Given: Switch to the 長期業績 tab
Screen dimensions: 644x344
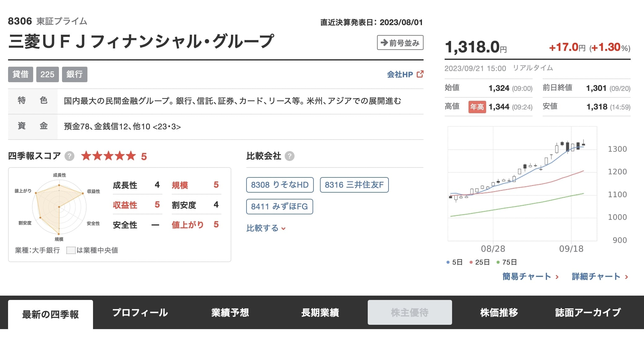Looking at the screenshot, I should [x=320, y=312].
